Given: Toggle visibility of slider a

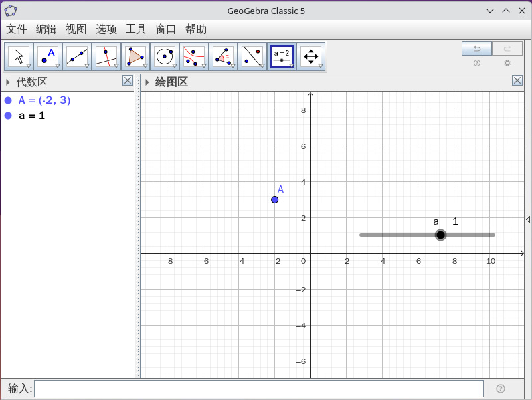Looking at the screenshot, I should [x=8, y=116].
